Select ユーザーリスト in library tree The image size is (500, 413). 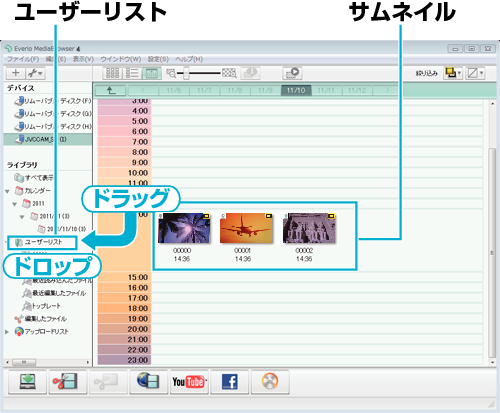pos(42,242)
